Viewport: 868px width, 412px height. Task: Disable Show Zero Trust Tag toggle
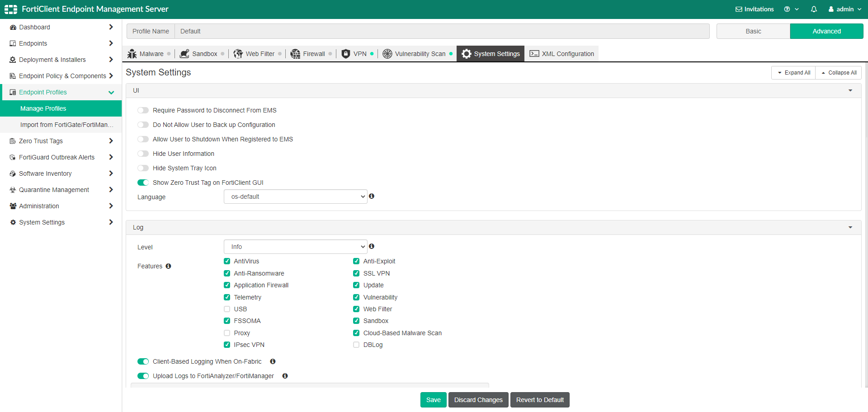pyautogui.click(x=143, y=183)
